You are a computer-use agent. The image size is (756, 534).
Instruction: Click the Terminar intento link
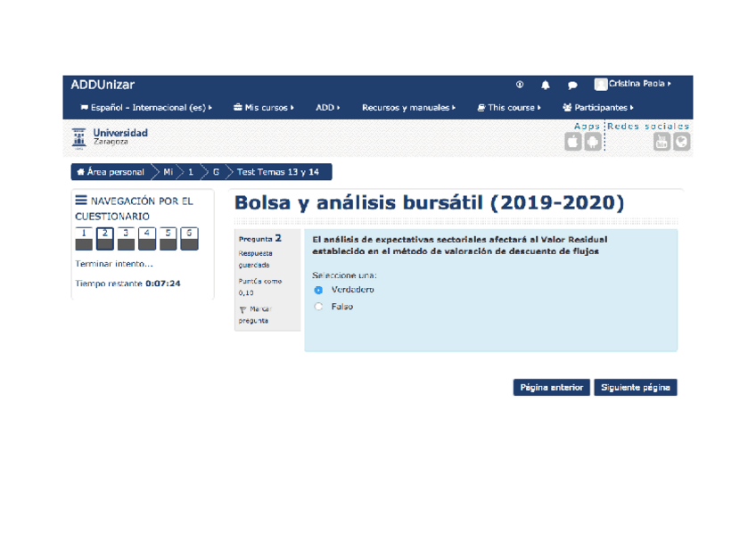[114, 264]
